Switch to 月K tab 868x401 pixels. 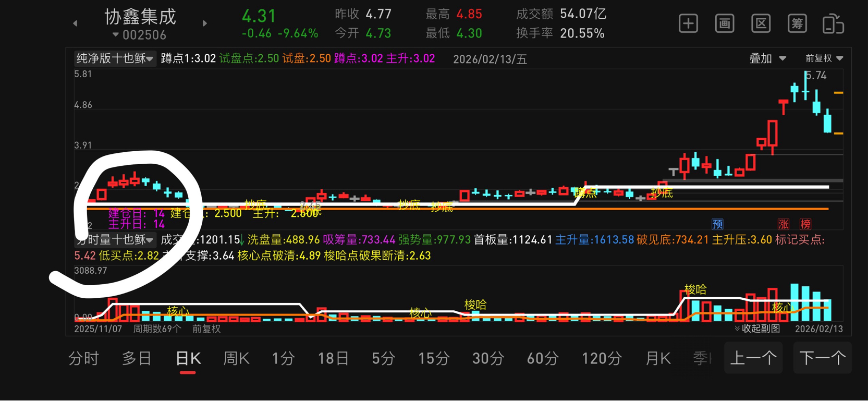(658, 359)
